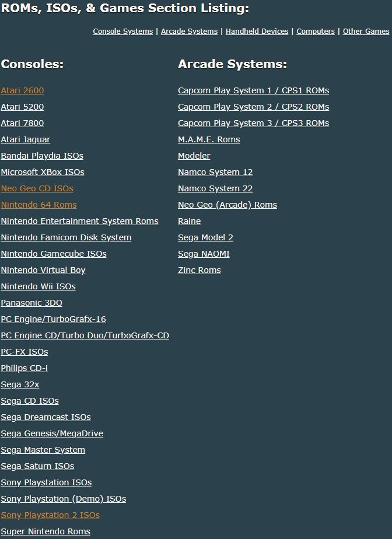The height and width of the screenshot is (539, 392).
Task: Open Sega Dreamcast ISOs link
Action: [x=45, y=417]
